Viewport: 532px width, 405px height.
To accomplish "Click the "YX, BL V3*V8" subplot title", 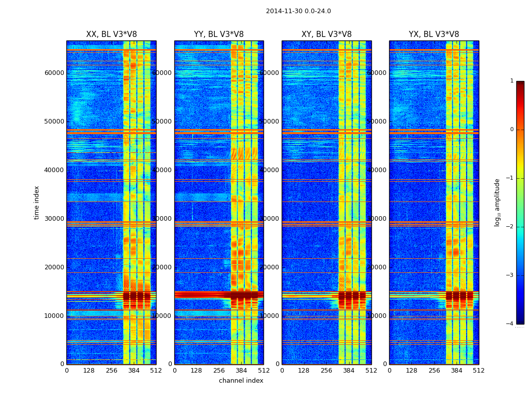I will tap(434, 34).
